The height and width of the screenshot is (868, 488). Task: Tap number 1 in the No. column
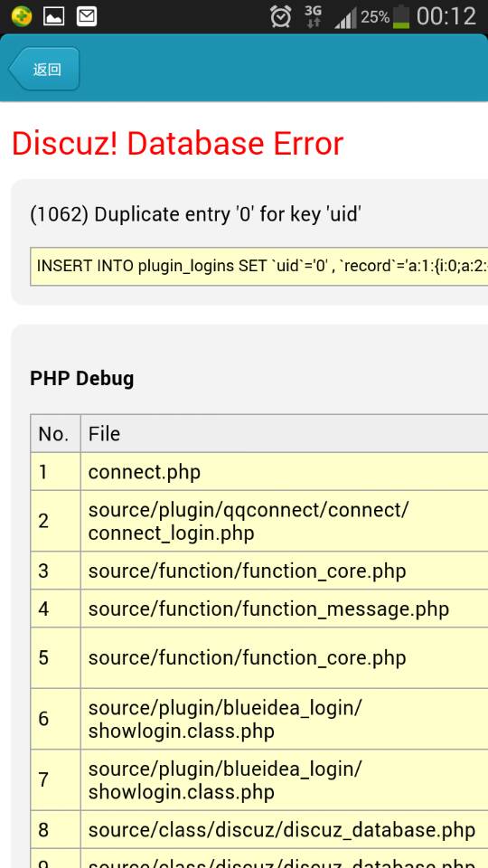(x=43, y=472)
